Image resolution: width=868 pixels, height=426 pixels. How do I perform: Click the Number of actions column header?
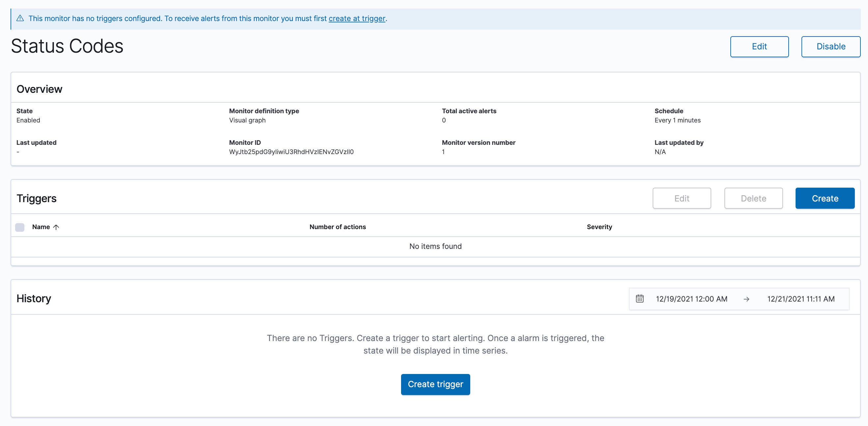(x=337, y=227)
